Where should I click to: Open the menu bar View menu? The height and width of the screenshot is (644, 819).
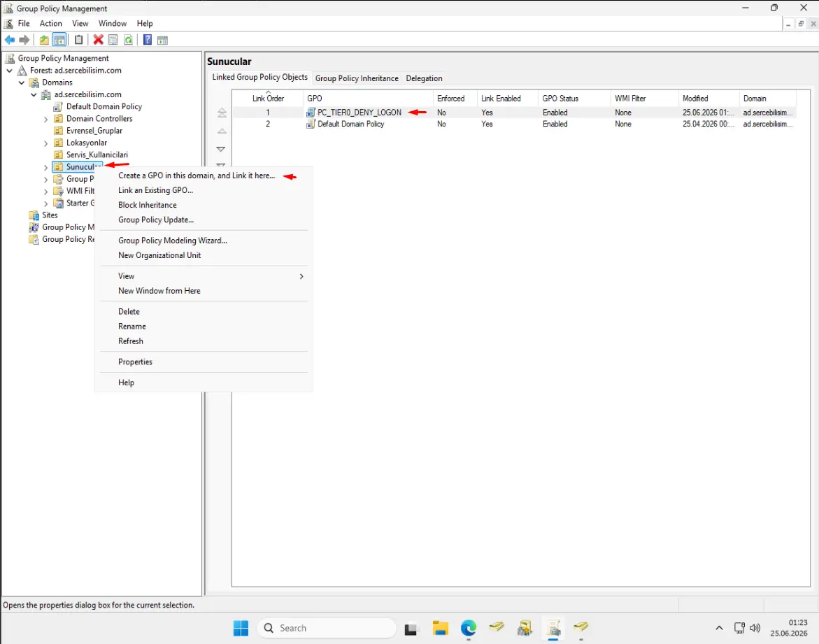[80, 24]
